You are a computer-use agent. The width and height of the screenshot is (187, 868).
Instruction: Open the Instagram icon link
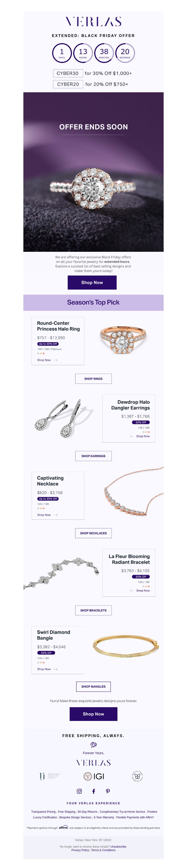click(x=79, y=791)
